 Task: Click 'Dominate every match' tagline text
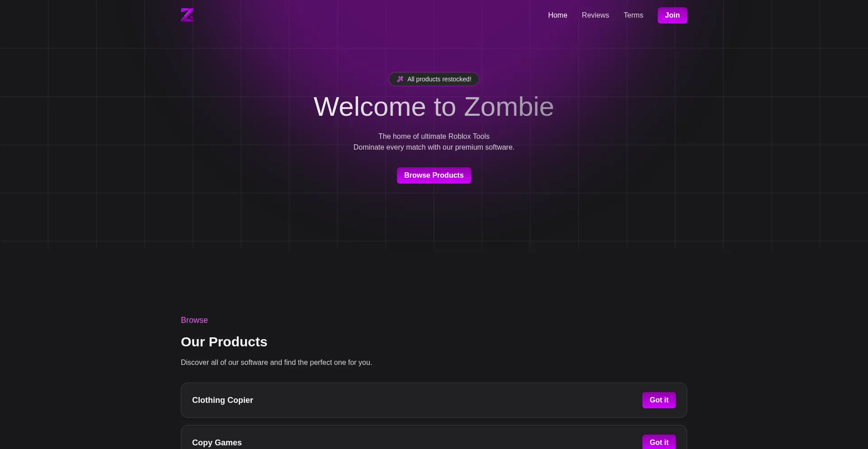pyautogui.click(x=434, y=147)
